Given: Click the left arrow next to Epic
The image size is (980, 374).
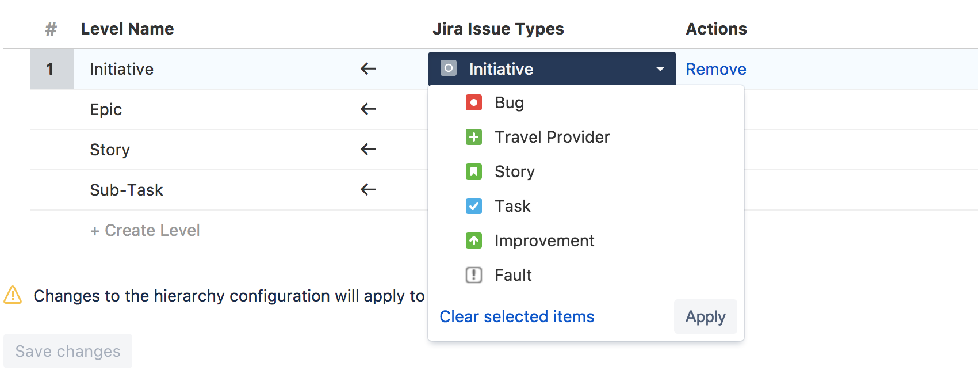Looking at the screenshot, I should pyautogui.click(x=367, y=109).
